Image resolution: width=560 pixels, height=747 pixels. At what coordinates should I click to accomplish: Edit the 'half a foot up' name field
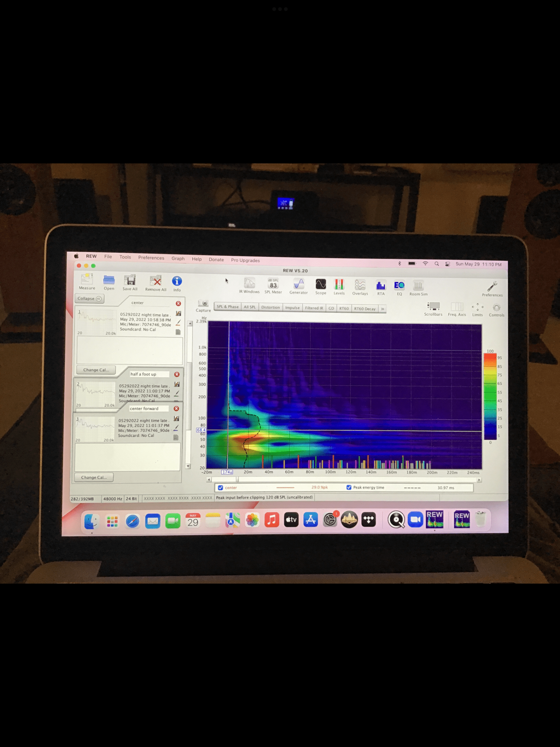(x=149, y=374)
